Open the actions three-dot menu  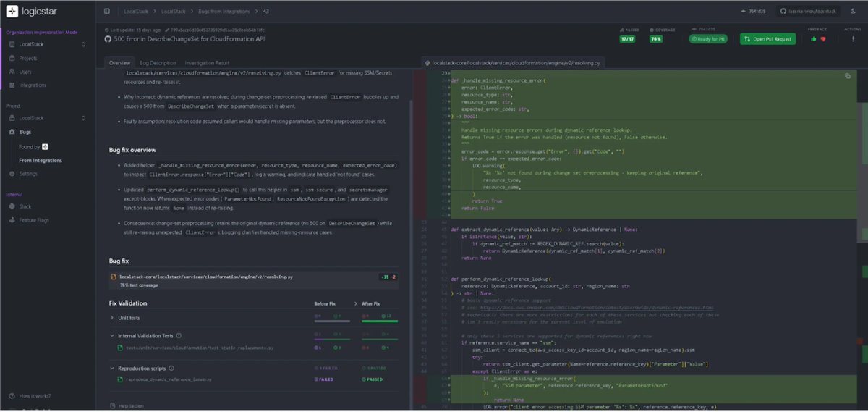pyautogui.click(x=851, y=39)
